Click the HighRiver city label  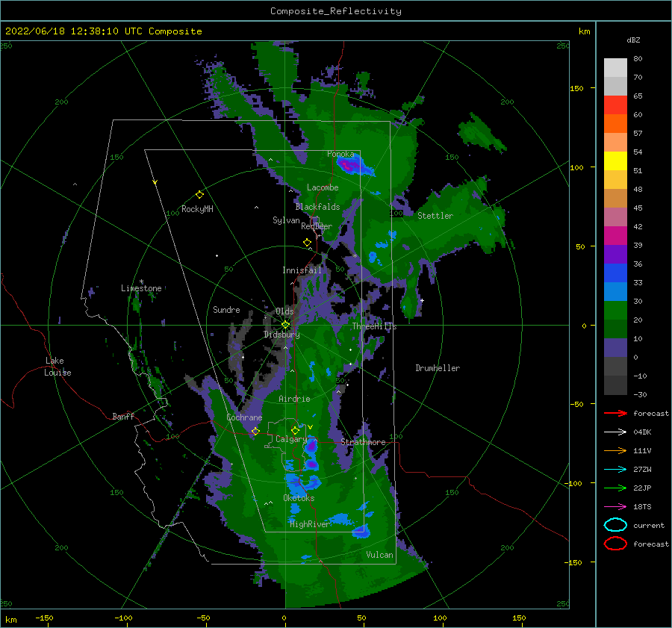tap(310, 524)
